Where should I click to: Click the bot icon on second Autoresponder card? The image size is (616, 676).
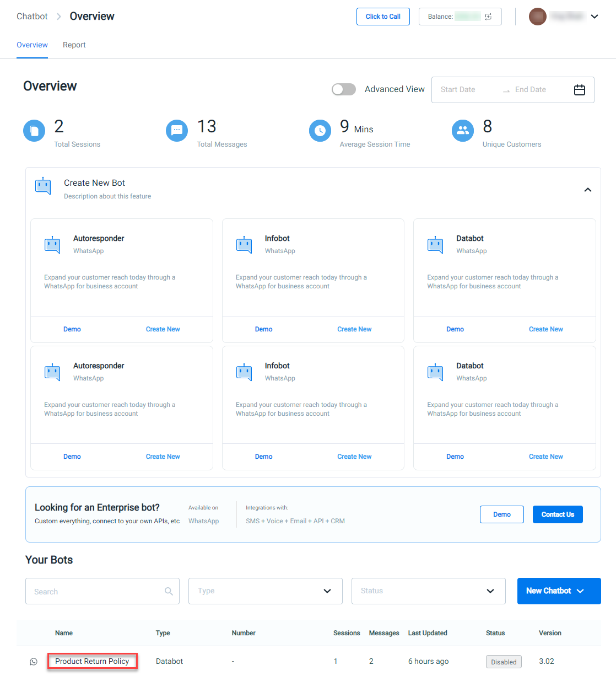(52, 372)
